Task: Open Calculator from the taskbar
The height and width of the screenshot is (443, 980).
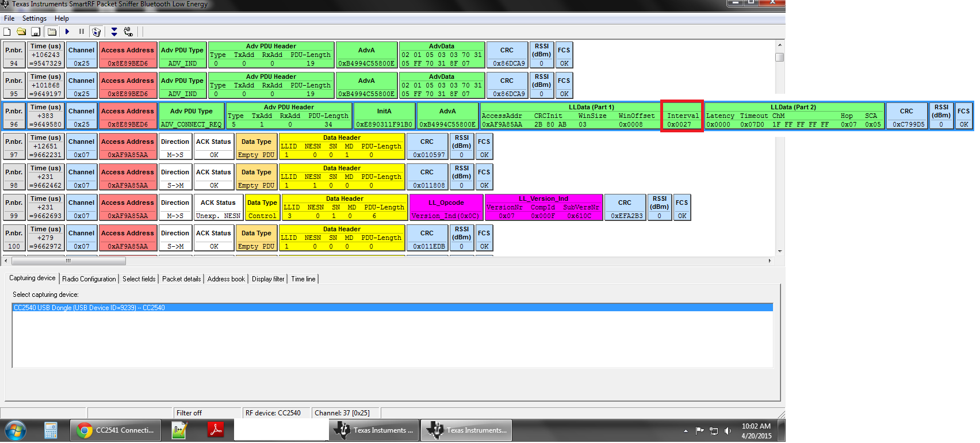Action: 51,430
